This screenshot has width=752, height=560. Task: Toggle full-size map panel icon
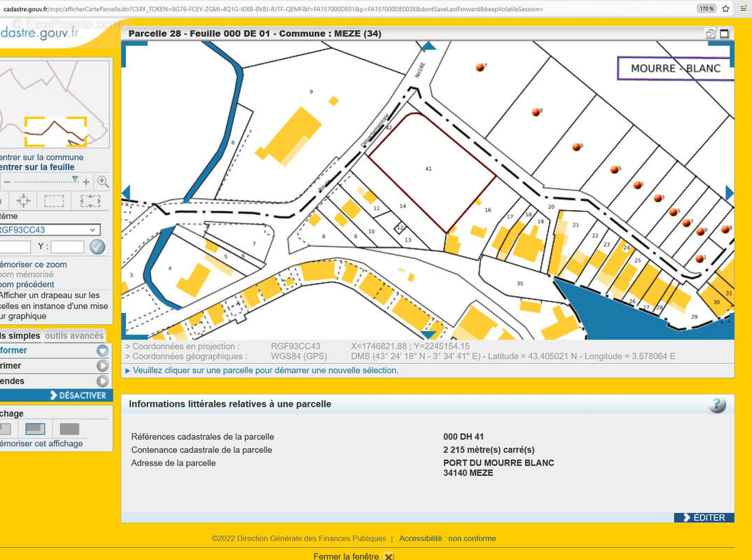click(724, 34)
